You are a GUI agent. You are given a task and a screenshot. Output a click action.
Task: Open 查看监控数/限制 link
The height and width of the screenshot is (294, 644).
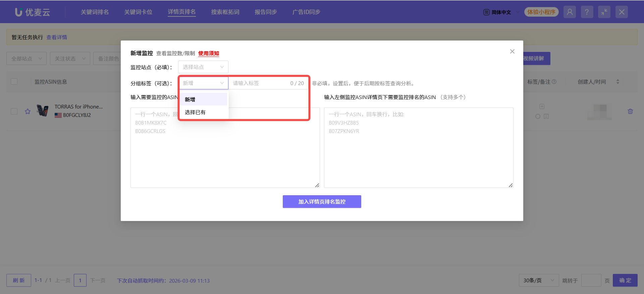coord(175,53)
